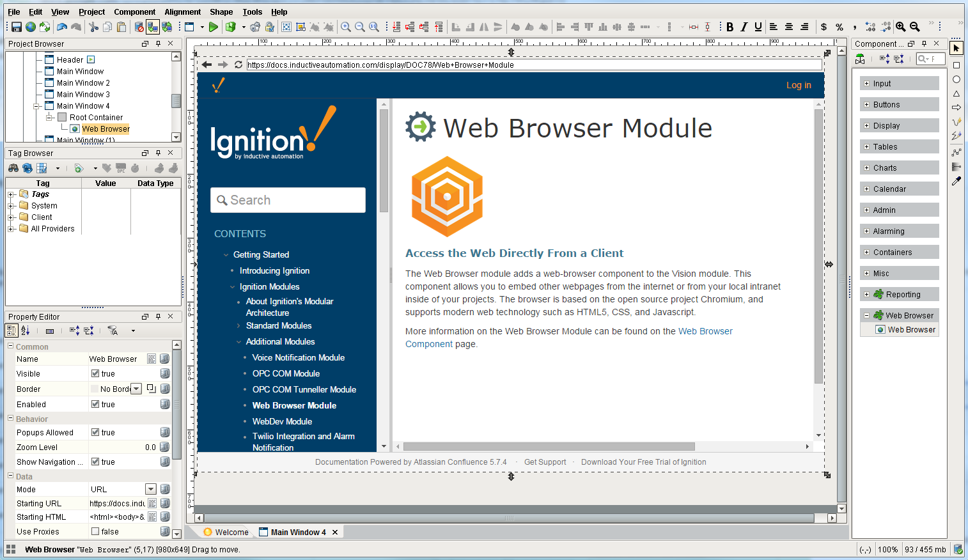Image resolution: width=968 pixels, height=560 pixels.
Task: Click the Search field on docs page
Action: (x=288, y=200)
